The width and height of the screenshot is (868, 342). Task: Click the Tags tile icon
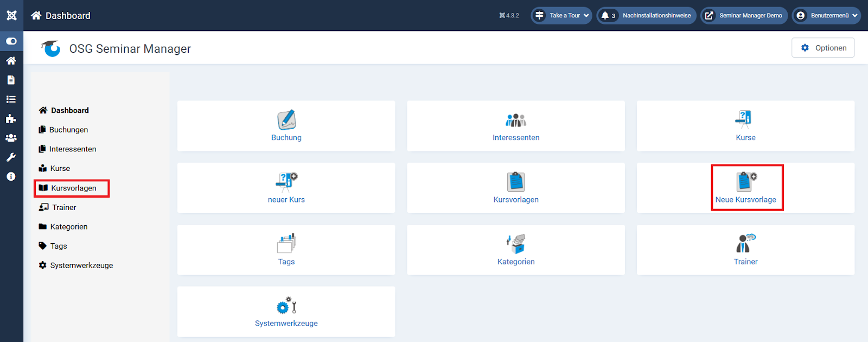286,243
